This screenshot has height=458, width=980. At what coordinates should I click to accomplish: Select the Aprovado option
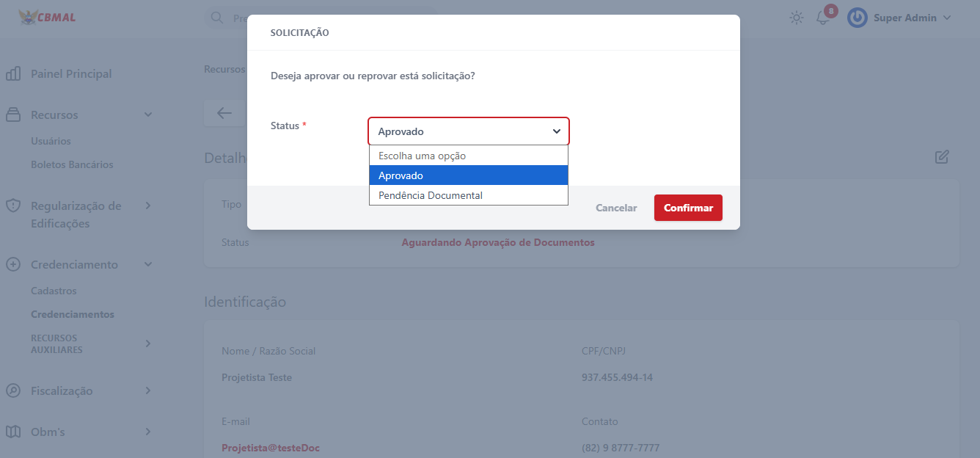point(468,175)
